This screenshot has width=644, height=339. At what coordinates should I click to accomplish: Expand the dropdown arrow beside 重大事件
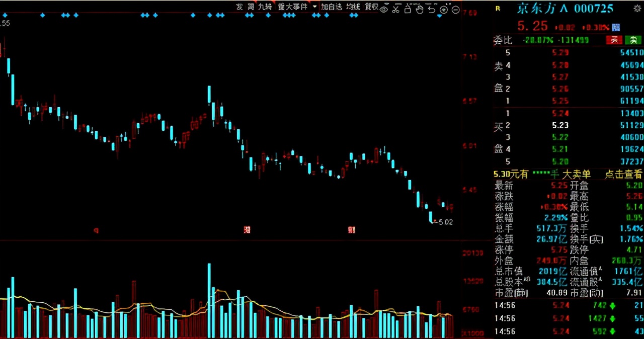(x=314, y=7)
